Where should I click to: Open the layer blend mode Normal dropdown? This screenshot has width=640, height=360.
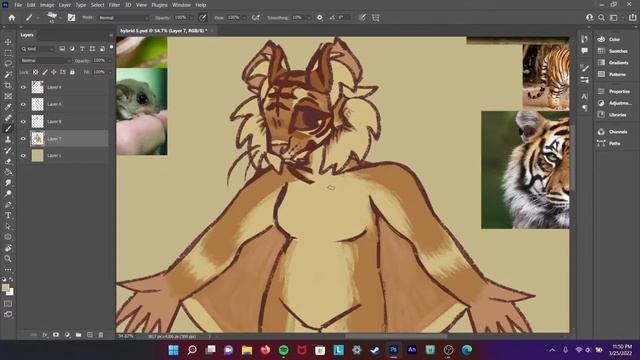(45, 60)
